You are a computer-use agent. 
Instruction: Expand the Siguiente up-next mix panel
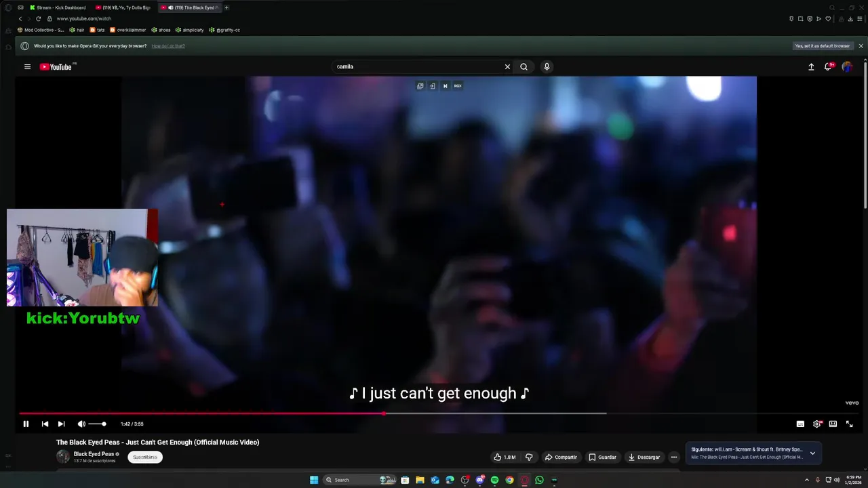[812, 453]
